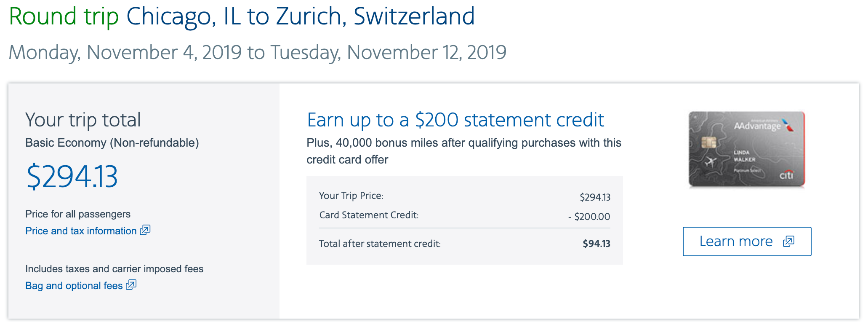Image resolution: width=868 pixels, height=322 pixels.
Task: Click the cardholder name on the card image
Action: point(744,156)
